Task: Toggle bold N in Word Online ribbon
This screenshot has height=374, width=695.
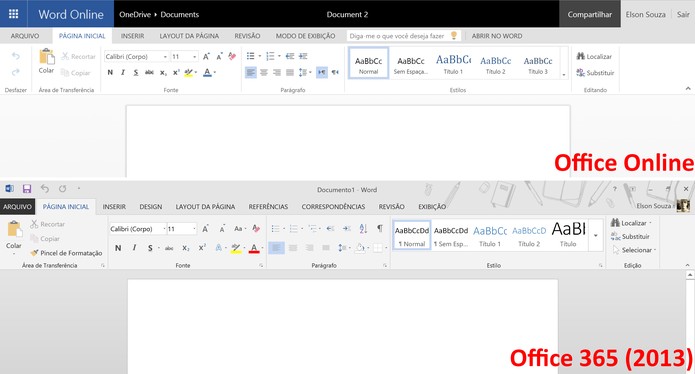Action: pyautogui.click(x=110, y=72)
